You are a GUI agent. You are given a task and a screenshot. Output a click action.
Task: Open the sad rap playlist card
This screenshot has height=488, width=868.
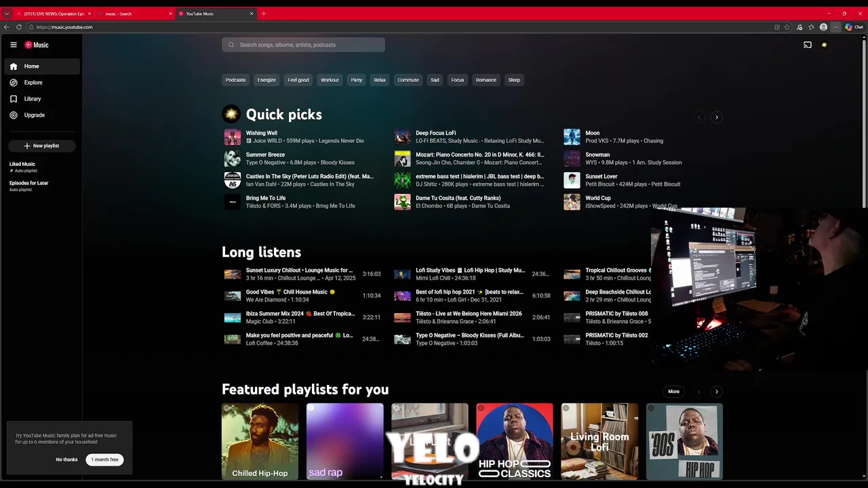coord(344,441)
